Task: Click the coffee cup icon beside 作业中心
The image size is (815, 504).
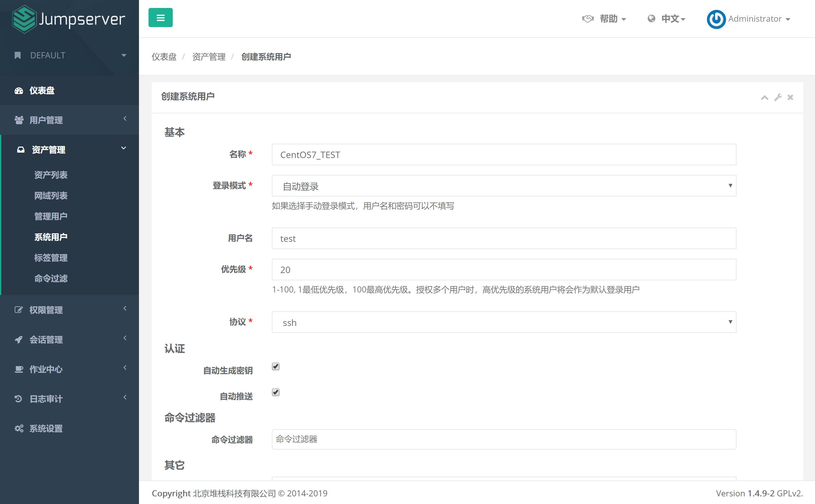Action: 19,369
